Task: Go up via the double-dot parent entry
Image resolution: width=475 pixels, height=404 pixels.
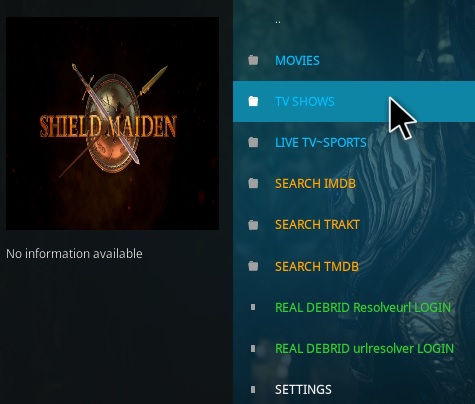Action: click(278, 22)
